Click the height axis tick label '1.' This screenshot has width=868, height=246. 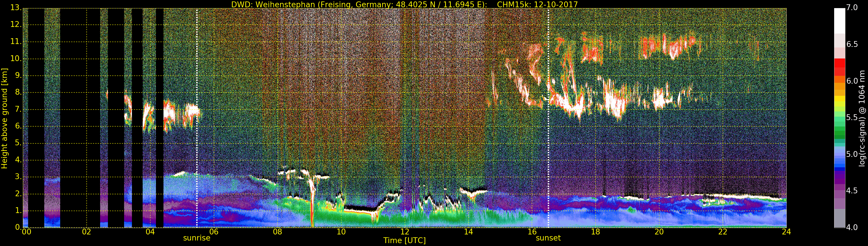tap(18, 210)
